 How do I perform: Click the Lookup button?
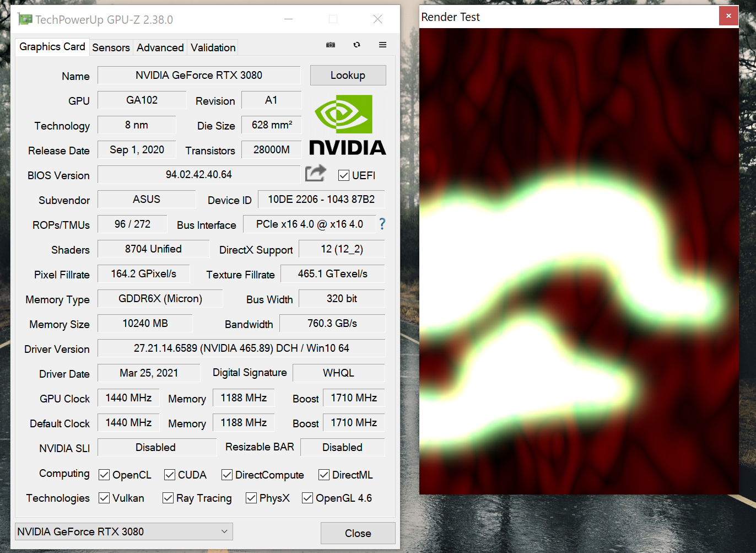tap(348, 75)
